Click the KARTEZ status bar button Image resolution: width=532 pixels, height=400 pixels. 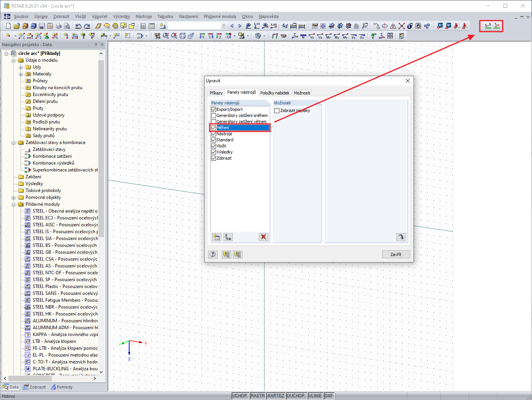point(276,396)
